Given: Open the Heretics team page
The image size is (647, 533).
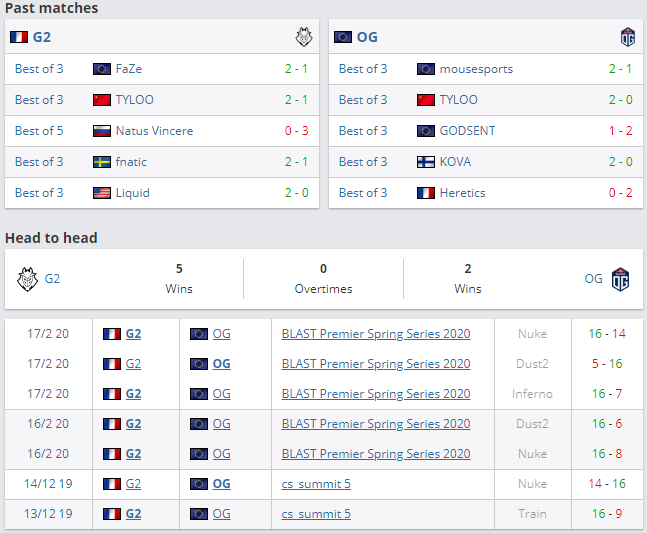Looking at the screenshot, I should coord(462,193).
